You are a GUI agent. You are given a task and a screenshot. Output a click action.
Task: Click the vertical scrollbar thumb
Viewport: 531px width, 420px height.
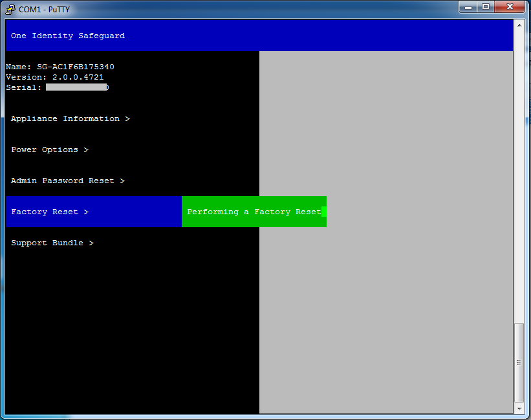tap(519, 362)
